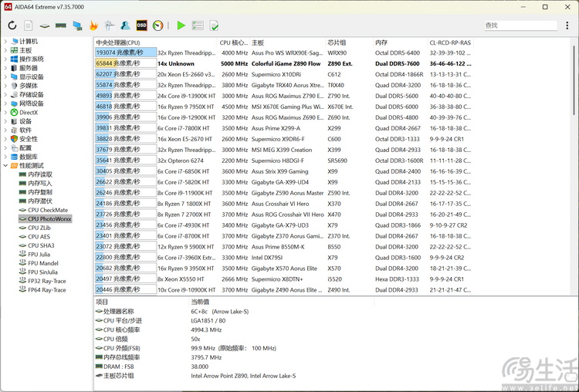Open the three-dot more options menu
The image size is (579, 392).
[x=567, y=25]
